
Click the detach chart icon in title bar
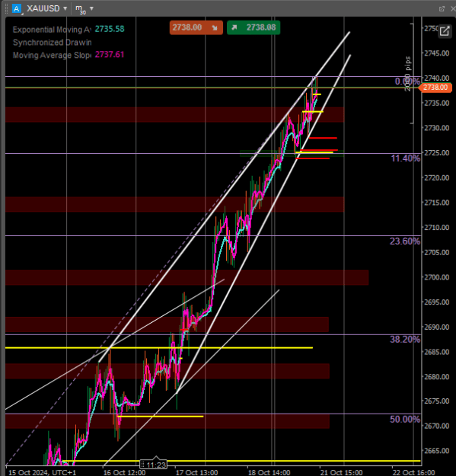[442, 9]
